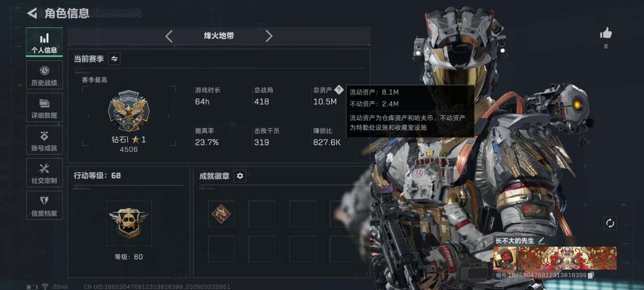
Task: Open the 账号成就 sidebar tab
Action: tap(44, 140)
